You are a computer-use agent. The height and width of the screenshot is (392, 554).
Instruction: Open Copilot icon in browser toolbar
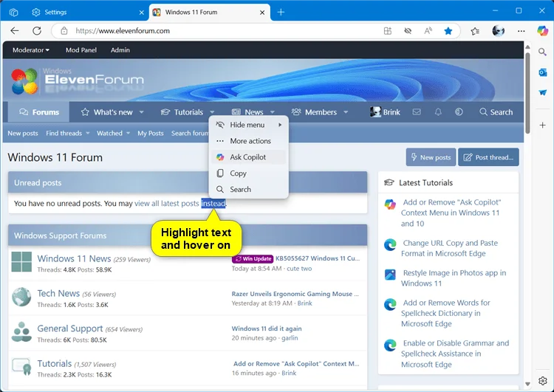[542, 31]
